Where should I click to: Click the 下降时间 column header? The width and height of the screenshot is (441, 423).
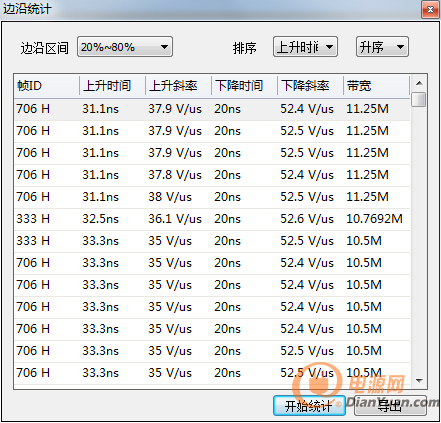click(244, 86)
